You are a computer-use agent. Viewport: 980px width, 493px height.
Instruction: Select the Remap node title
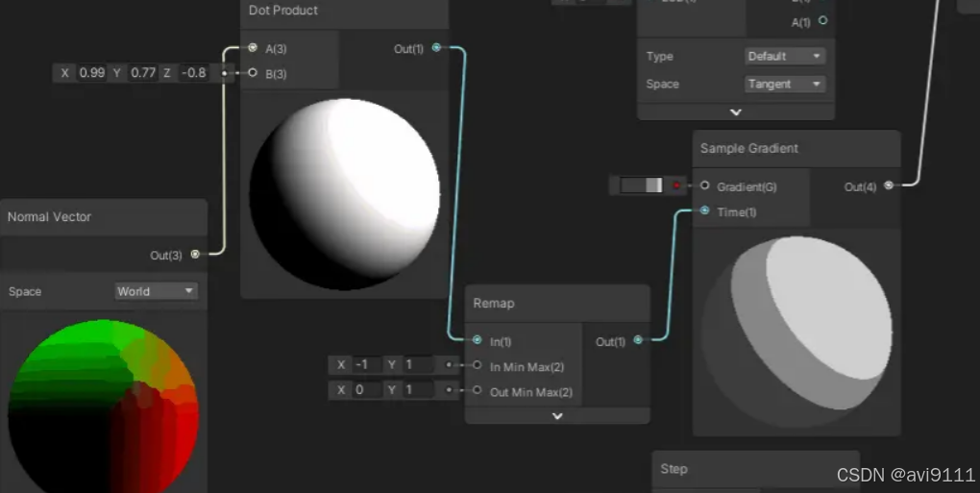coord(494,304)
